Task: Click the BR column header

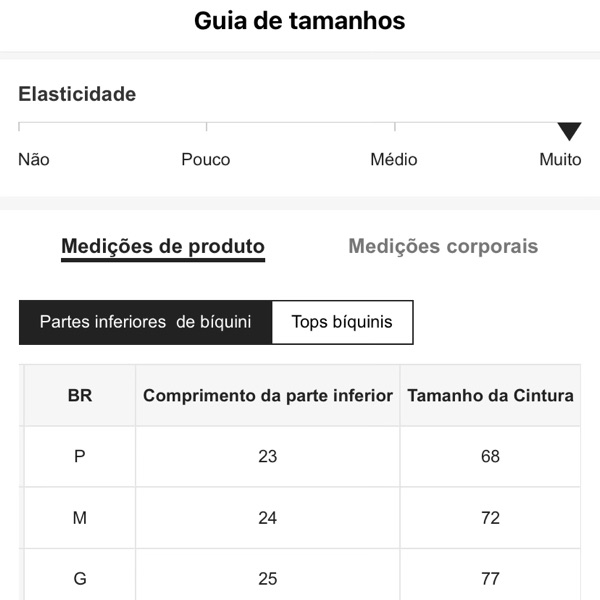Action: (80, 395)
